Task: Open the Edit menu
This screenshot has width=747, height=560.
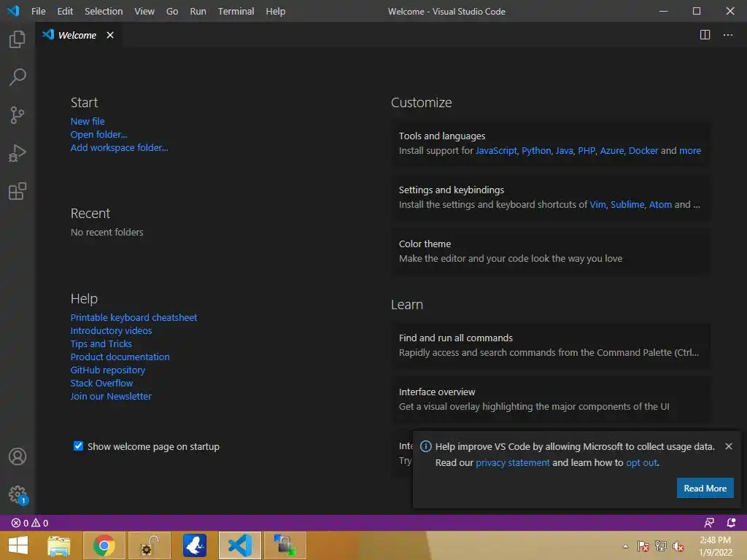Action: click(65, 11)
